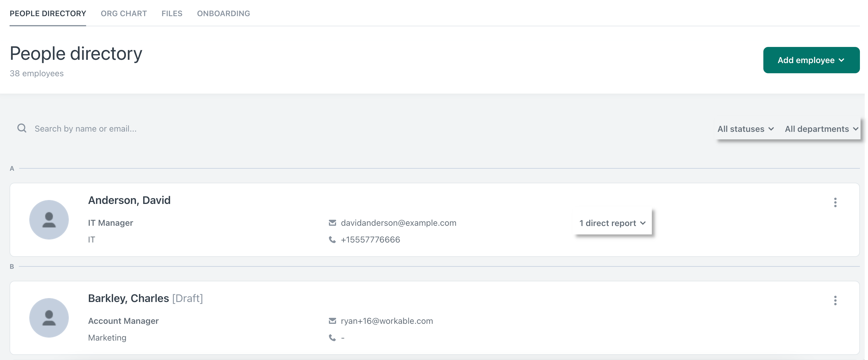Click the phone icon beside +15557776666

click(332, 240)
